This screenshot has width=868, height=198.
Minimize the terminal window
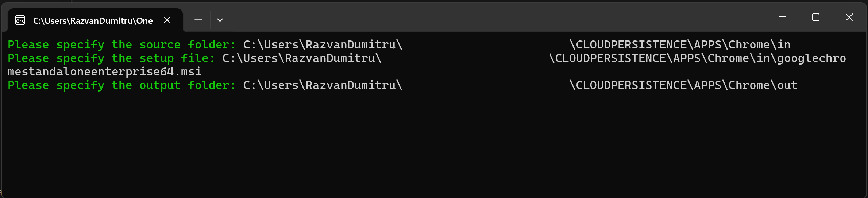[x=782, y=17]
